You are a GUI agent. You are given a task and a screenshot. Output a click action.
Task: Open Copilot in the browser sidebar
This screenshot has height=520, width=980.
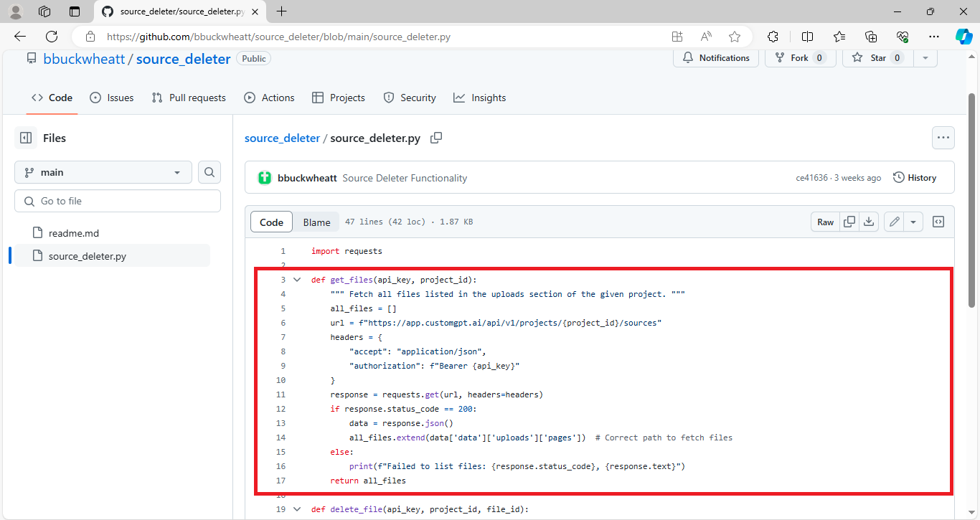pyautogui.click(x=963, y=36)
